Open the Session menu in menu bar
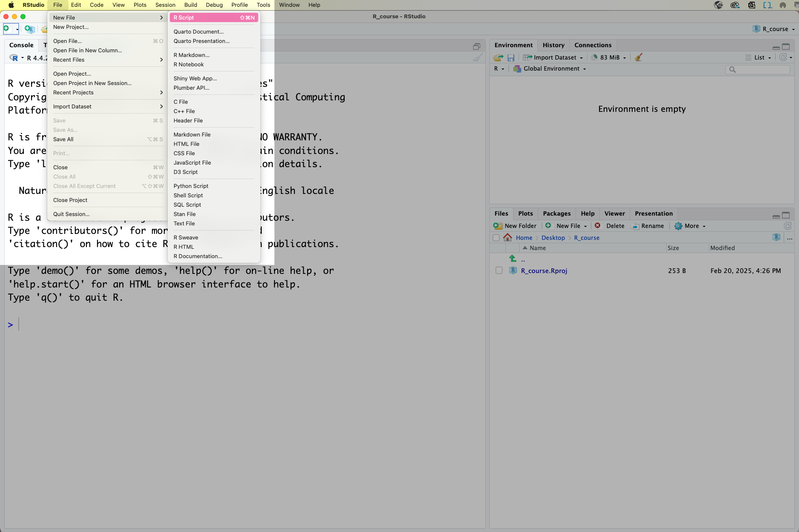 tap(165, 5)
